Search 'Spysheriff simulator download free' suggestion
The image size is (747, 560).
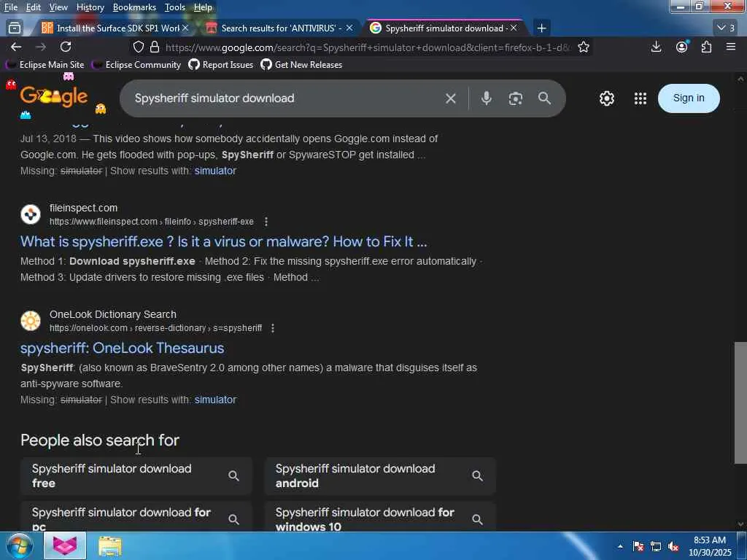tap(136, 475)
